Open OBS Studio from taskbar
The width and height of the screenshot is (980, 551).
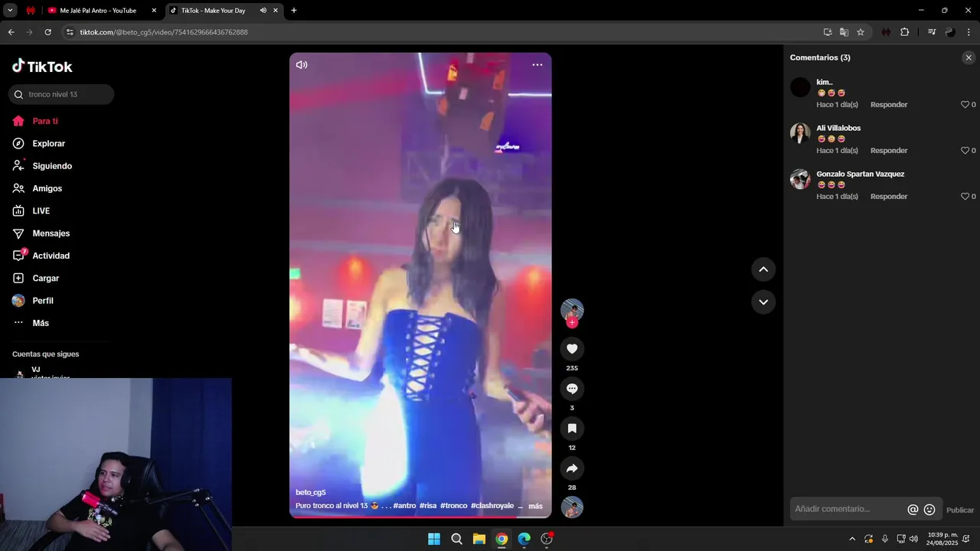(547, 539)
